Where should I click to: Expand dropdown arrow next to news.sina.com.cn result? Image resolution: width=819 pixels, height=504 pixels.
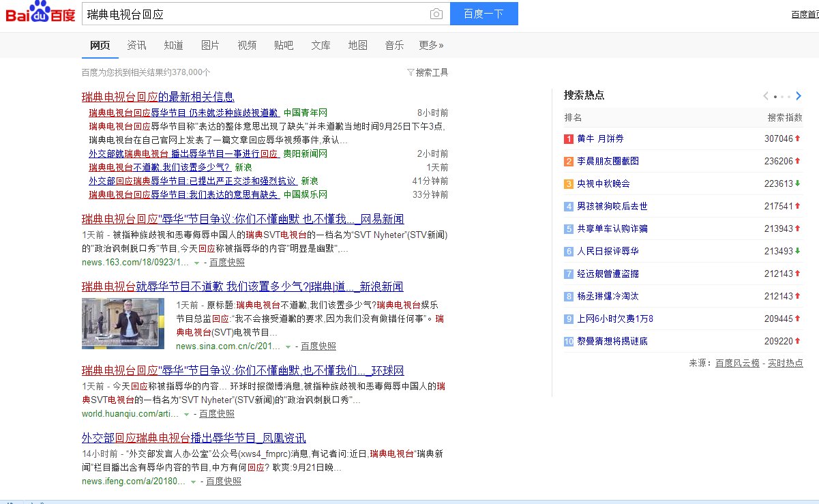(x=288, y=346)
